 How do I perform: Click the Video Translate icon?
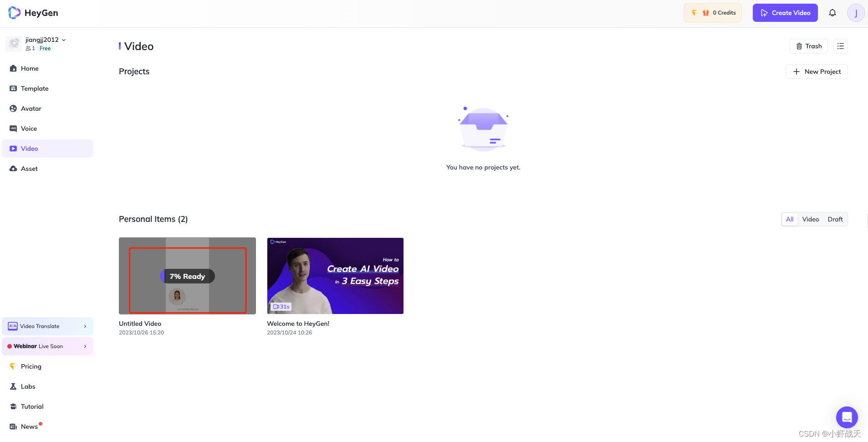pyautogui.click(x=13, y=326)
